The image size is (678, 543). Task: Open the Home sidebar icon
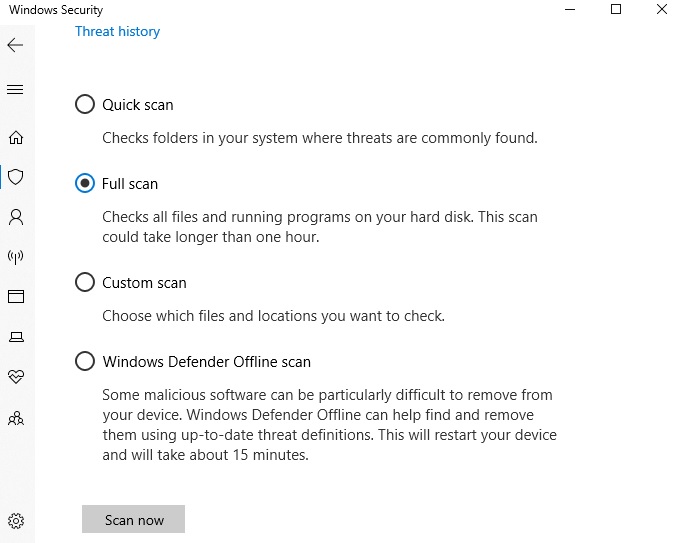16,137
